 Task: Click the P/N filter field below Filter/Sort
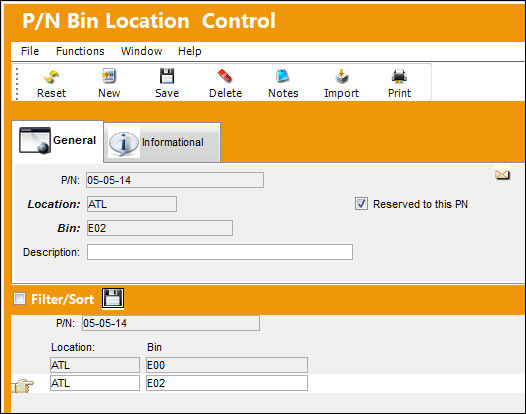click(x=171, y=323)
